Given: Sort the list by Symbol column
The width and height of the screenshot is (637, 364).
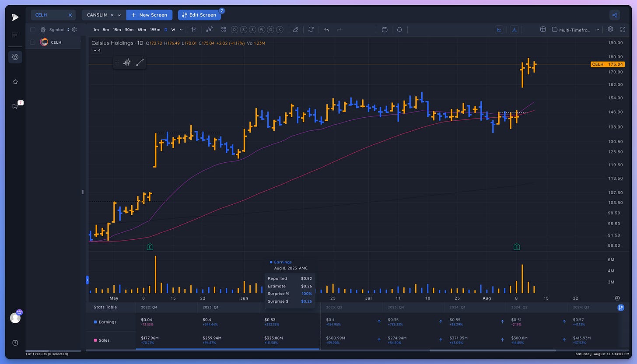Looking at the screenshot, I should pyautogui.click(x=59, y=30).
